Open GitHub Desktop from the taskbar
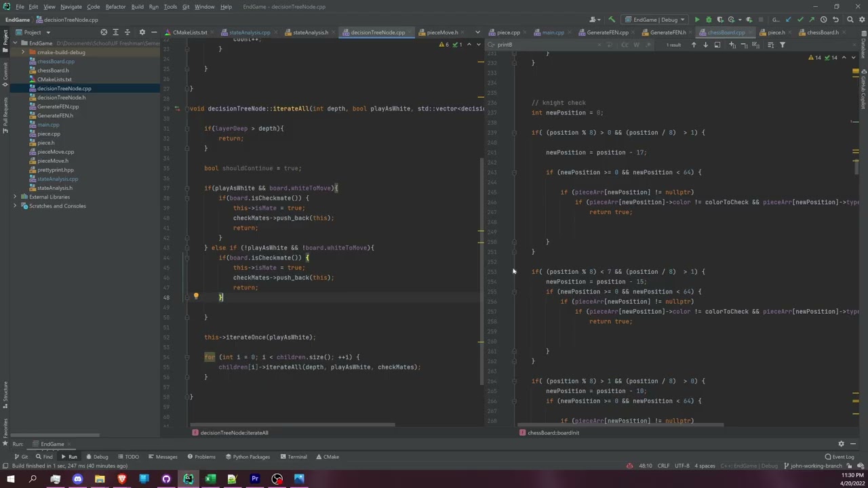Screen dimensions: 868x488 coord(166,479)
